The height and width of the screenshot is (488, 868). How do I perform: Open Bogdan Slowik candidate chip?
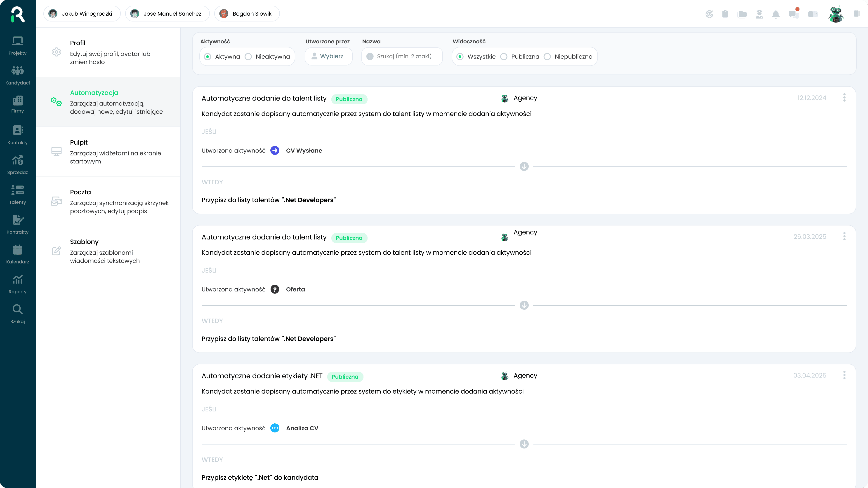coord(247,14)
